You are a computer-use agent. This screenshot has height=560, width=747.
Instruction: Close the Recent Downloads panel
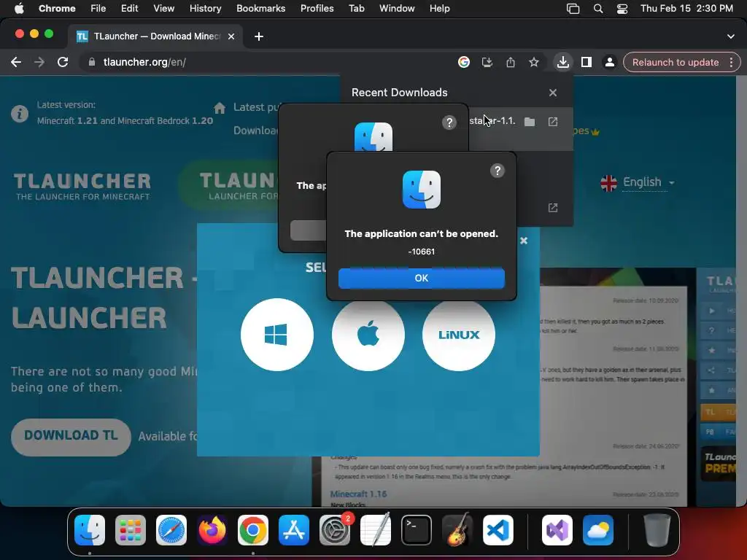(x=553, y=93)
